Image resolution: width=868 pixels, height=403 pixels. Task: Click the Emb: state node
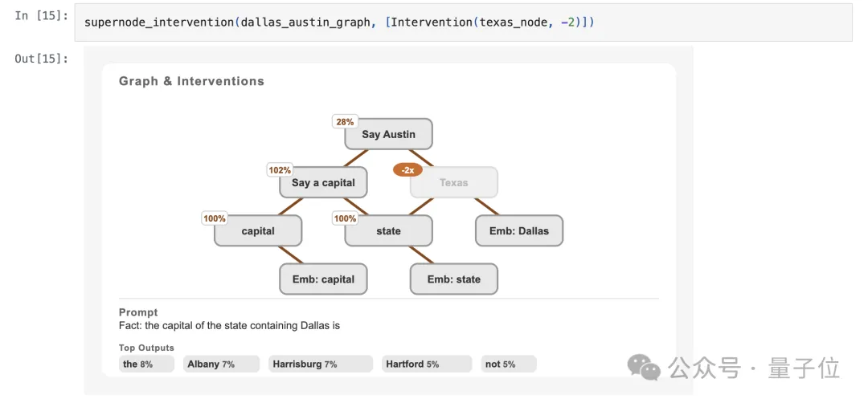coord(453,279)
